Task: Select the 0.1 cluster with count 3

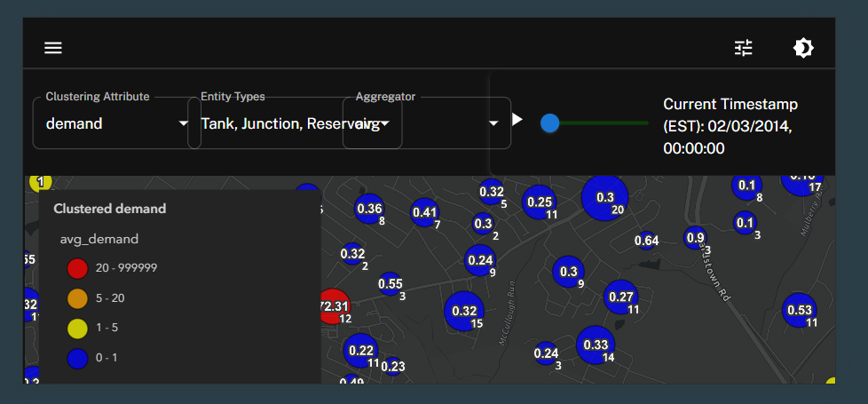Action: coord(746,223)
